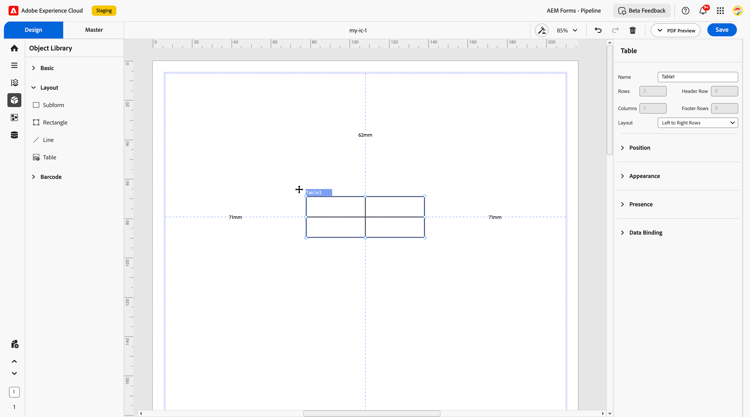The width and height of the screenshot is (750, 417).
Task: Open the Object Library cube icon
Action: point(14,100)
